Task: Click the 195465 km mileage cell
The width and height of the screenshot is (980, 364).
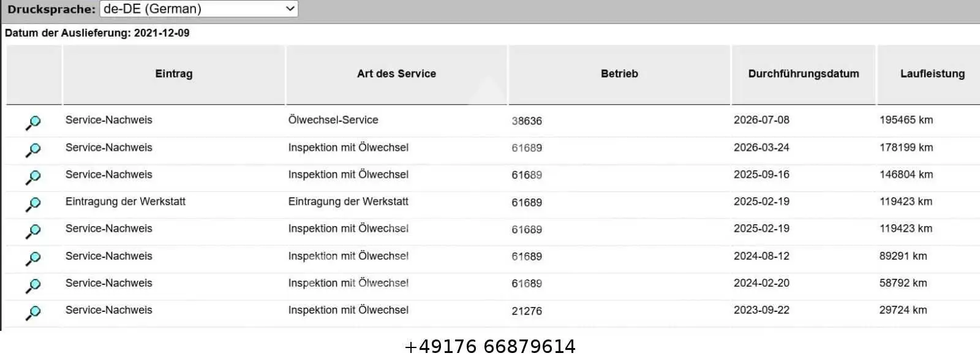Action: [x=906, y=120]
